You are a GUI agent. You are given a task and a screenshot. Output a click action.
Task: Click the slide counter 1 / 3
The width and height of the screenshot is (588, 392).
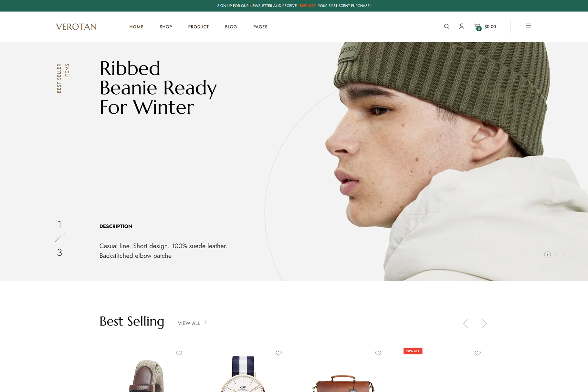click(x=60, y=238)
